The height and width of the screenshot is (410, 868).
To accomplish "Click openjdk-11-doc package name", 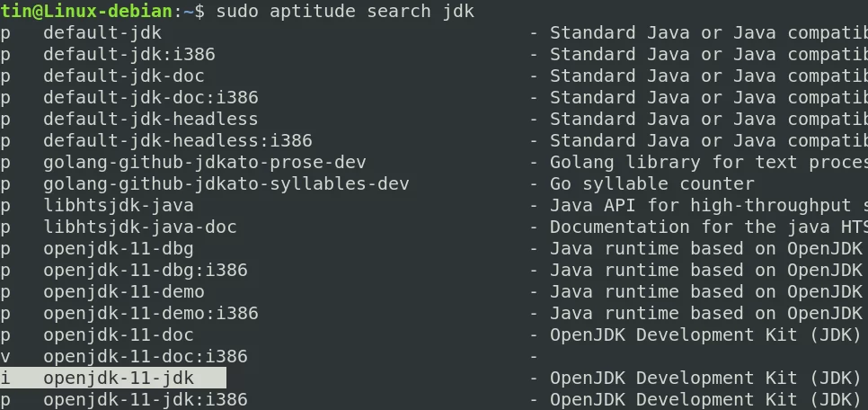I will pyautogui.click(x=119, y=335).
